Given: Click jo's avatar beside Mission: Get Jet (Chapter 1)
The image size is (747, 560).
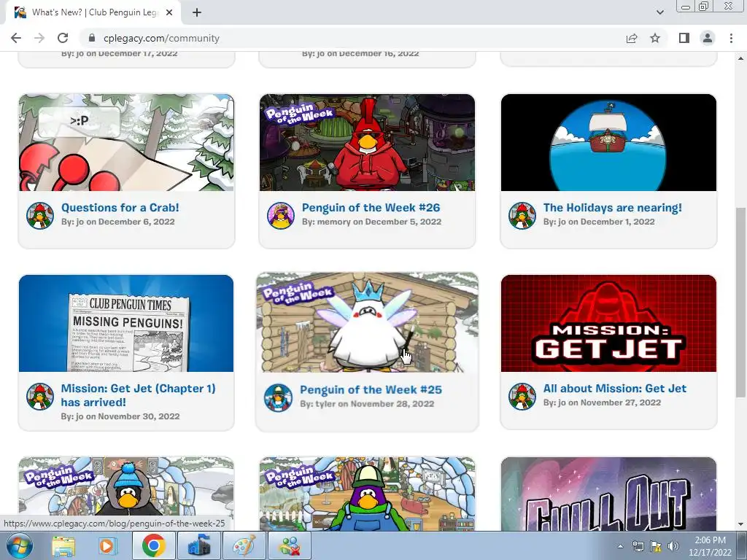Looking at the screenshot, I should click(x=40, y=396).
